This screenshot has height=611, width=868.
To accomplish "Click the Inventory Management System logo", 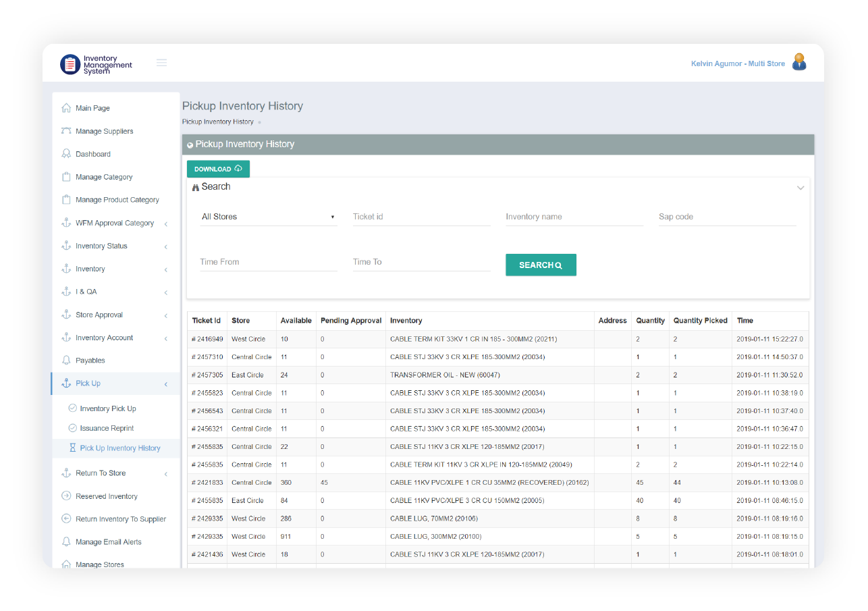I will coord(97,64).
